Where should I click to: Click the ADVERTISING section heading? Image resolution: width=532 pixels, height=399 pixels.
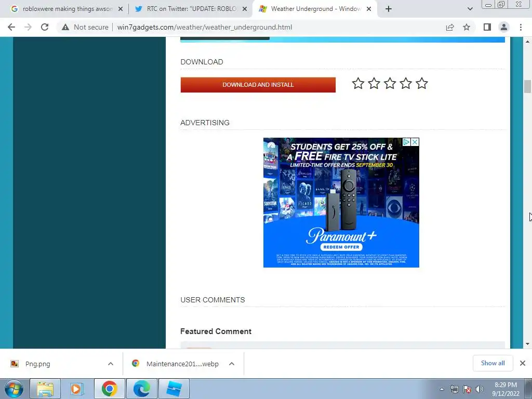coord(205,123)
